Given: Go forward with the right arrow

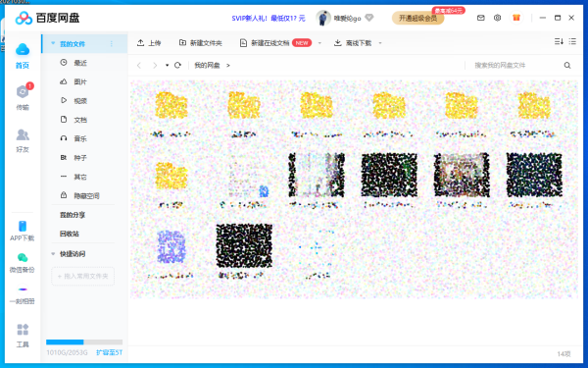Looking at the screenshot, I should pyautogui.click(x=155, y=66).
